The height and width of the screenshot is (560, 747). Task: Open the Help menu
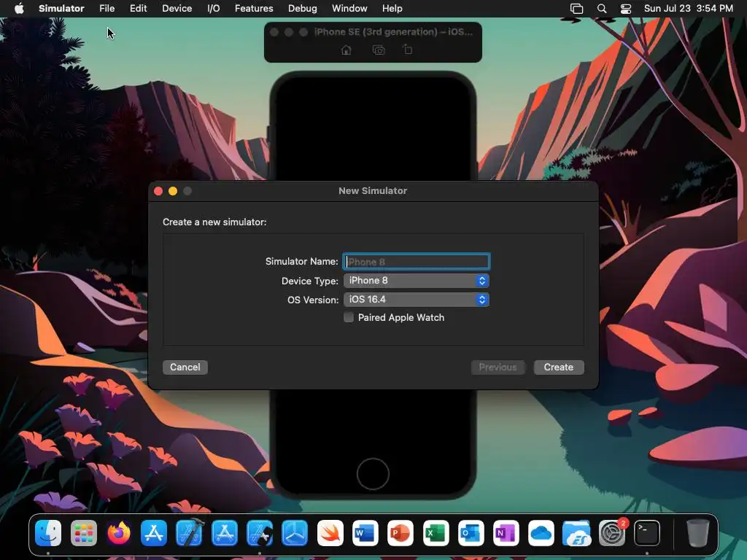coord(392,9)
